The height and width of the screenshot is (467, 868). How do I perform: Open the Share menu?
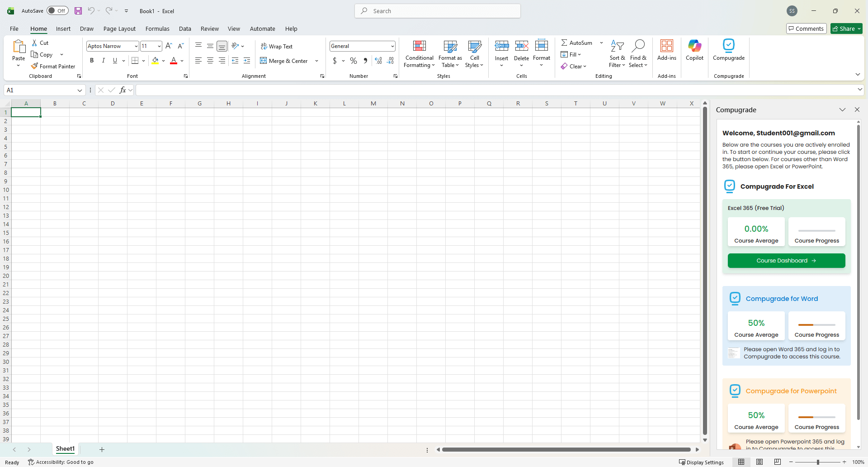[x=846, y=29]
